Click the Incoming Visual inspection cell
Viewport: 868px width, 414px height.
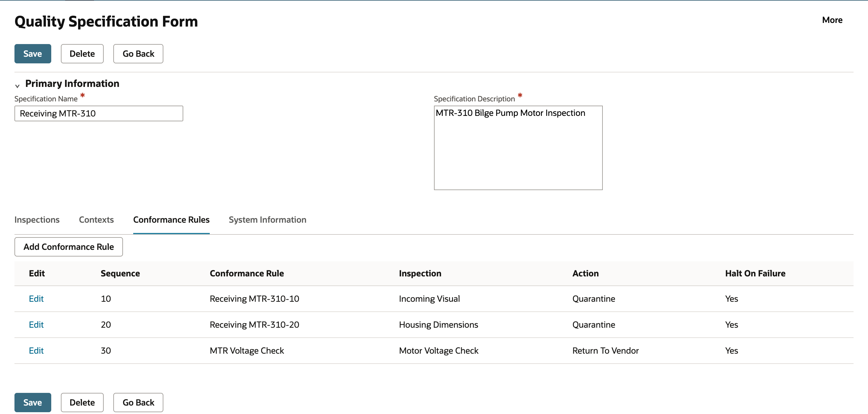point(429,299)
